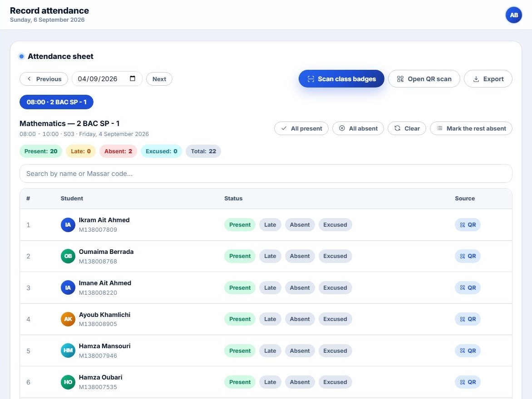Click Mark the rest absent
Image resolution: width=532 pixels, height=399 pixels.
(x=471, y=128)
